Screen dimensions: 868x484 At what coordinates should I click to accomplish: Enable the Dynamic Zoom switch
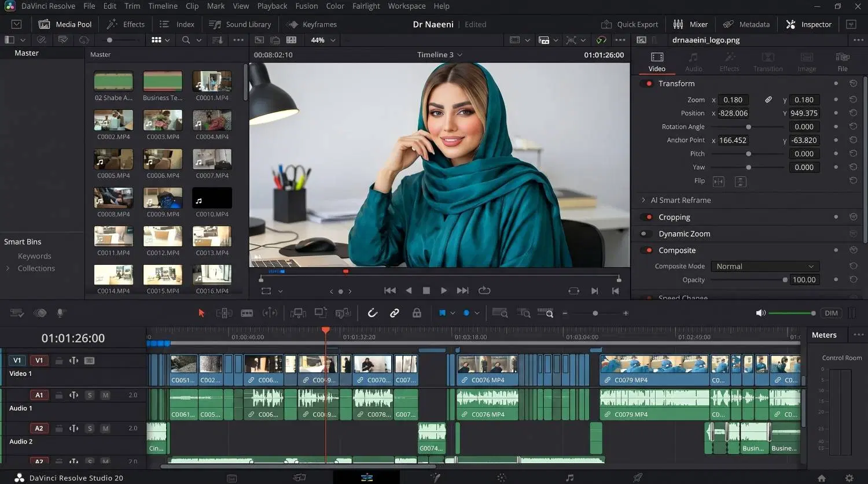coord(648,234)
